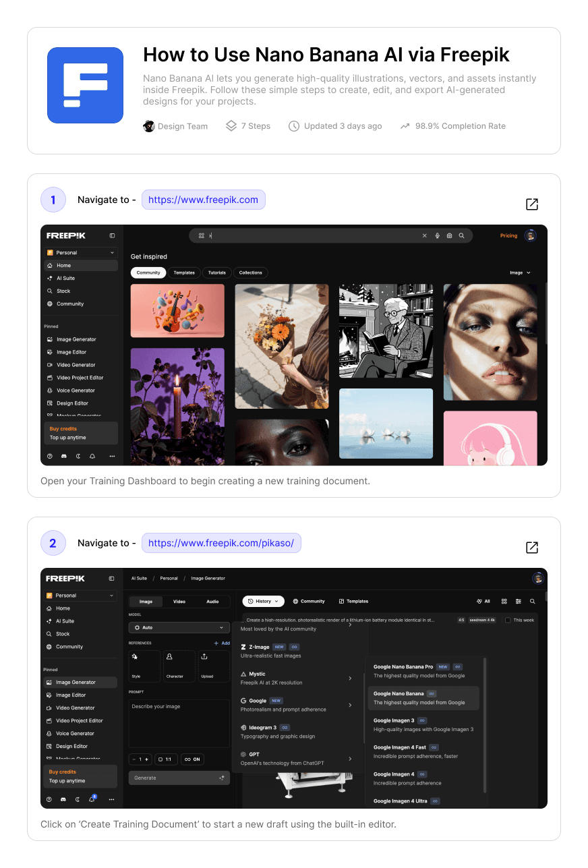Clear the search bar using the X icon
588x868 pixels.
tap(424, 236)
